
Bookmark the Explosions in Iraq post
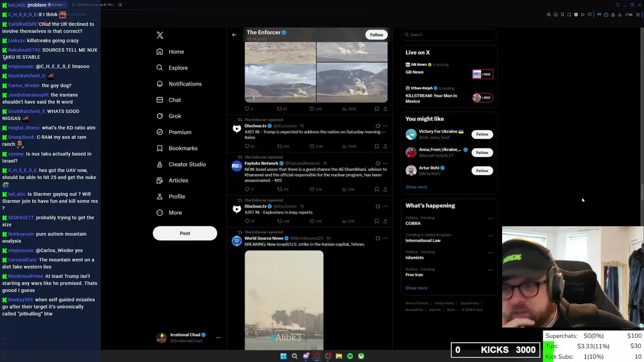point(376,221)
